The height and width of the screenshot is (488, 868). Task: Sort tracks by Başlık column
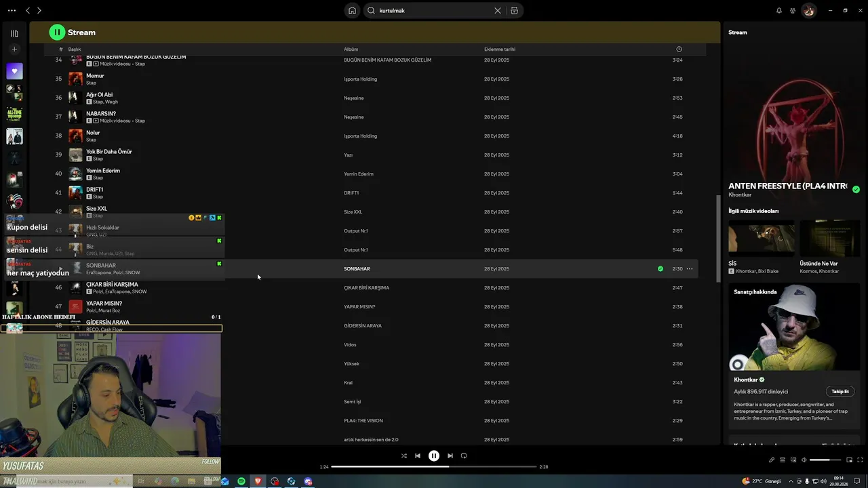(x=75, y=49)
